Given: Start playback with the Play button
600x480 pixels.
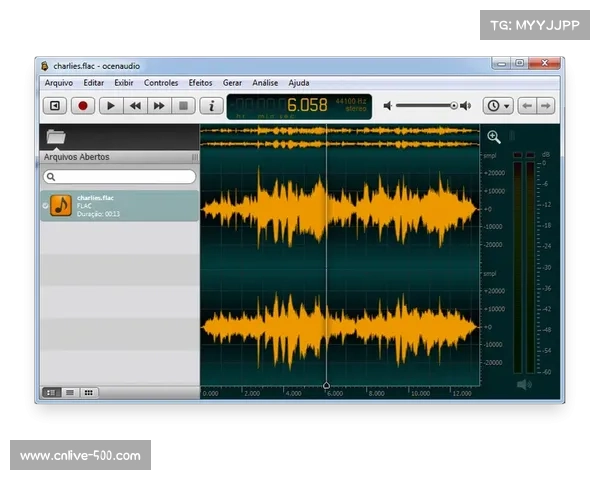Looking at the screenshot, I should [x=110, y=105].
